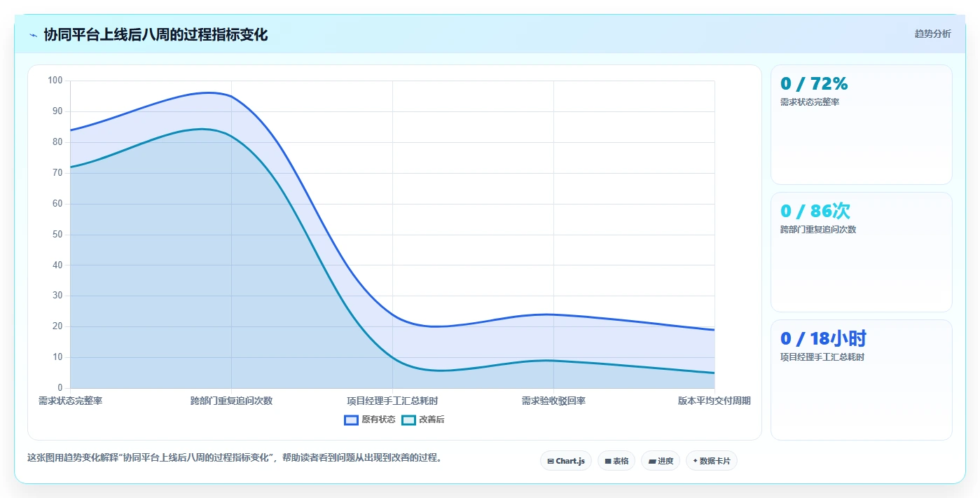
Task: Select the 表格 tag
Action: pyautogui.click(x=616, y=461)
